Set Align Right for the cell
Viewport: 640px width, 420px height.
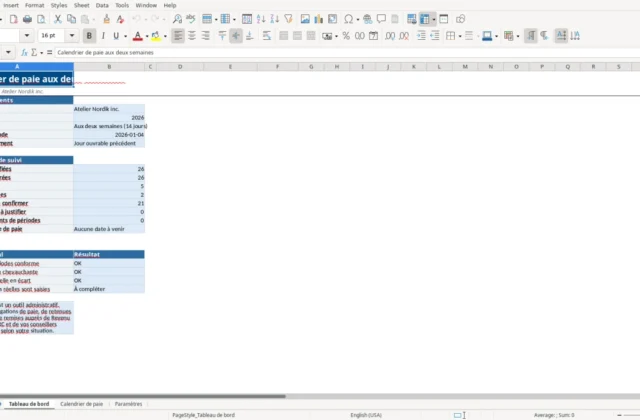(x=206, y=36)
